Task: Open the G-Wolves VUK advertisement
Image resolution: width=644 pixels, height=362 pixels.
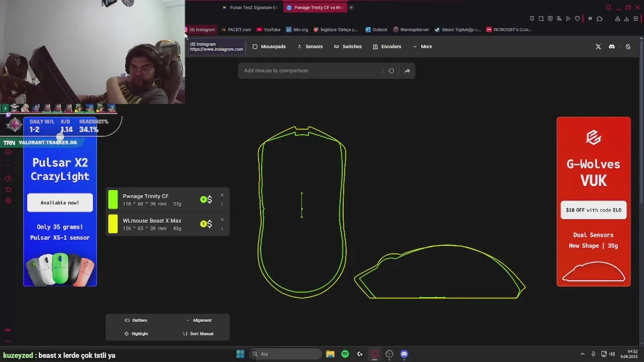Action: click(594, 202)
